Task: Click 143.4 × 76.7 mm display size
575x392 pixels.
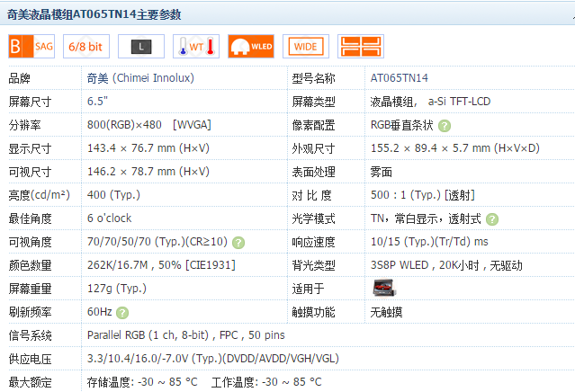Action: (148, 148)
